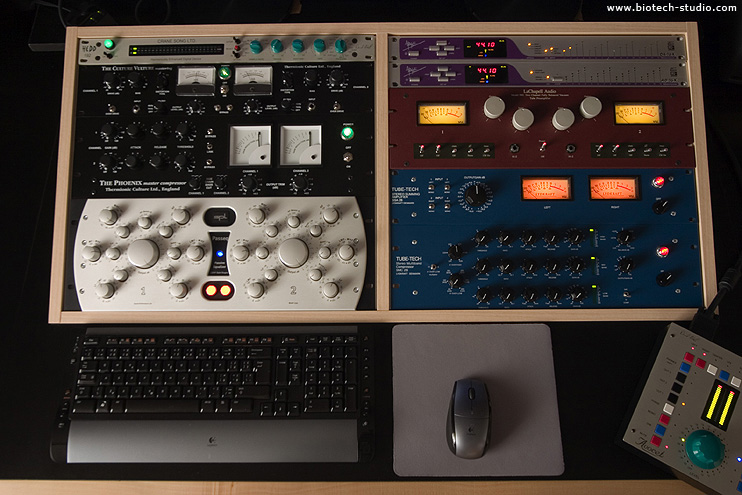Flip the Phoenix ON/OFF power toggle switch
Image resolution: width=742 pixels, height=495 pixels.
tap(348, 157)
